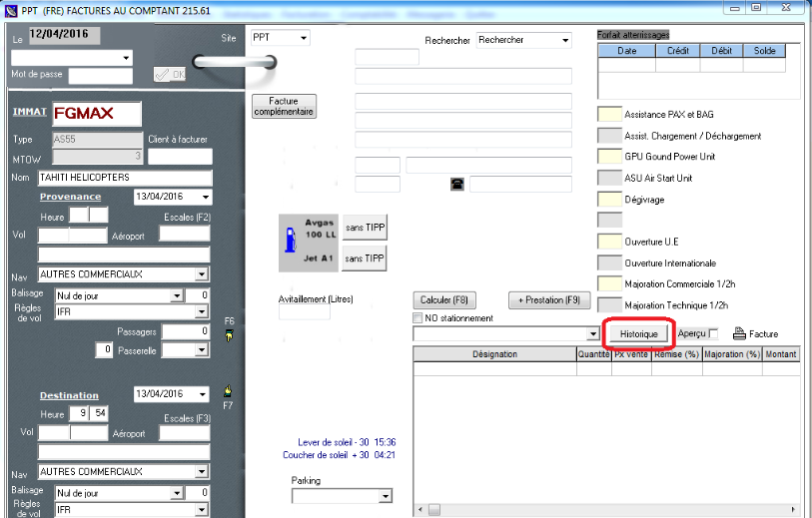Viewport: 812px width, 518px height.
Task: Click the Mot de passe input field
Action: (x=100, y=75)
